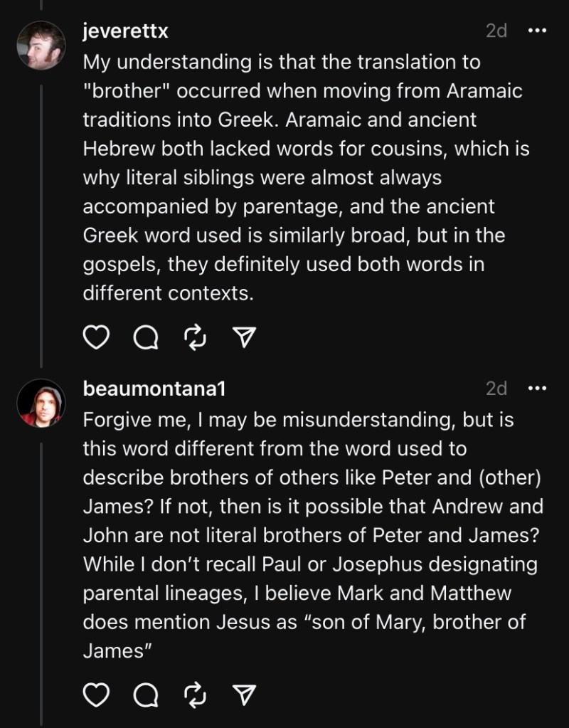Screen dimensions: 569x728
Task: Open beaumontana1's profile from the username
Action: (x=154, y=389)
